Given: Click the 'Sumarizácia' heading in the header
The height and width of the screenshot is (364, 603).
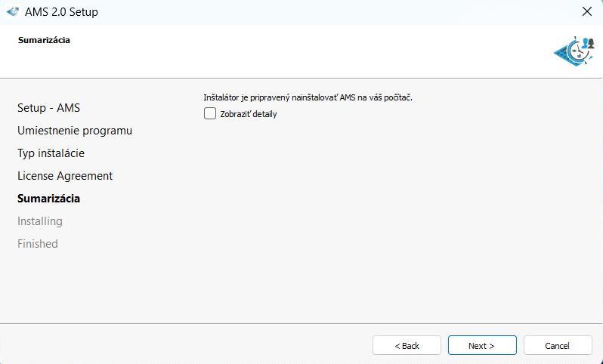Looking at the screenshot, I should [x=44, y=40].
